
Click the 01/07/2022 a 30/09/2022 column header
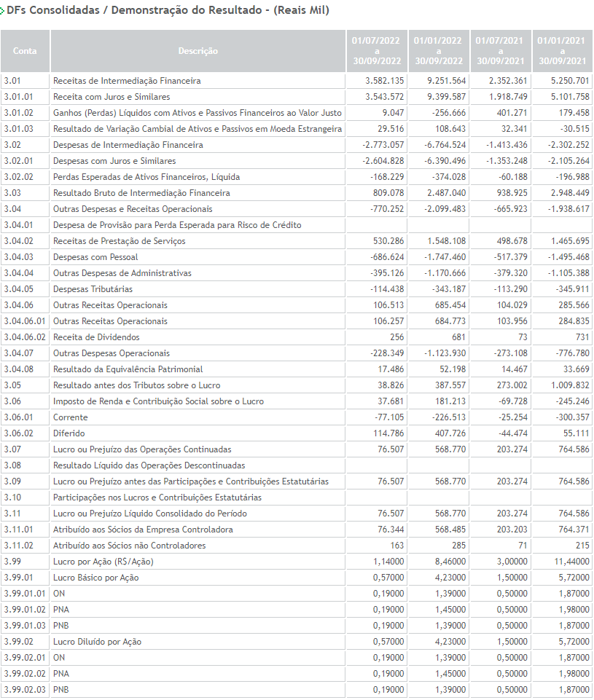pos(377,51)
